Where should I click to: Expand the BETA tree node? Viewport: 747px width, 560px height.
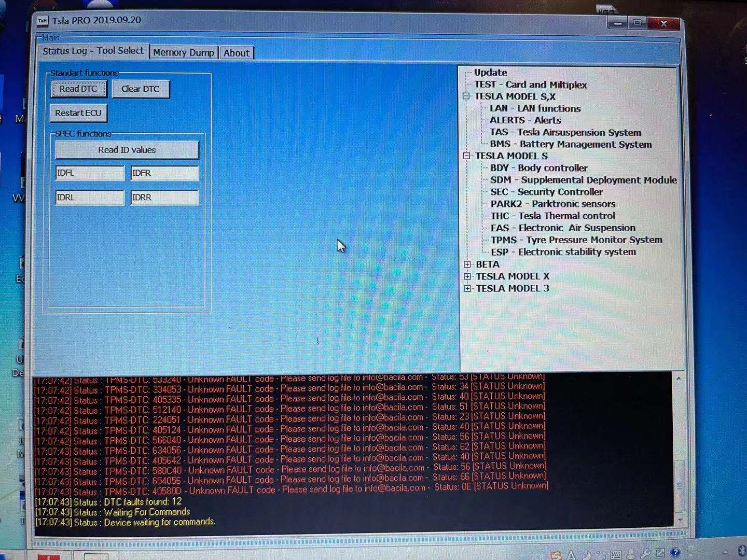pyautogui.click(x=467, y=264)
